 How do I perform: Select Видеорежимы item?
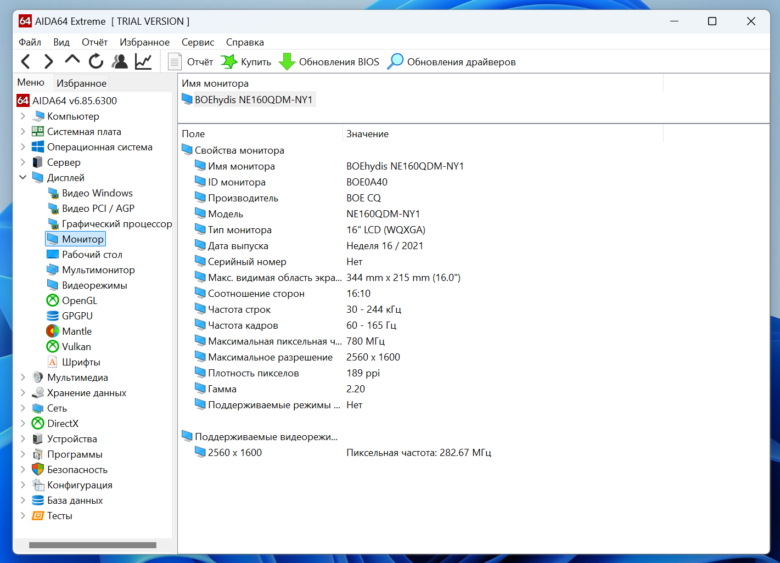coord(87,285)
